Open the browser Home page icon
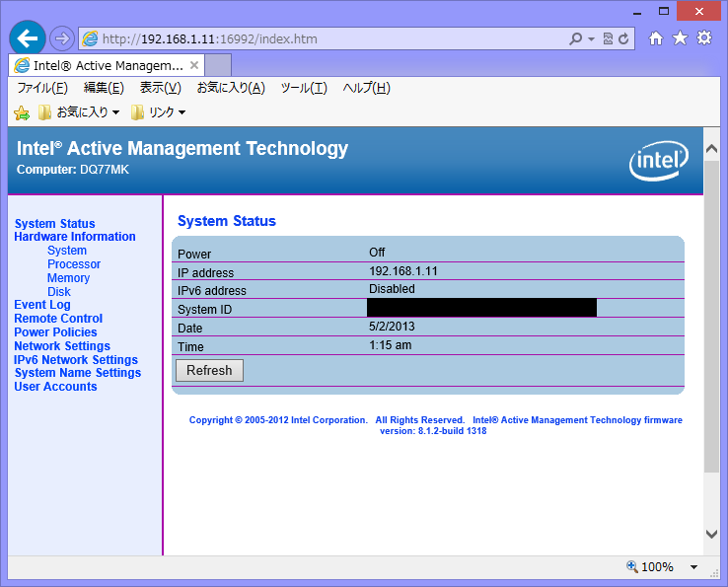Image resolution: width=728 pixels, height=587 pixels. [656, 38]
